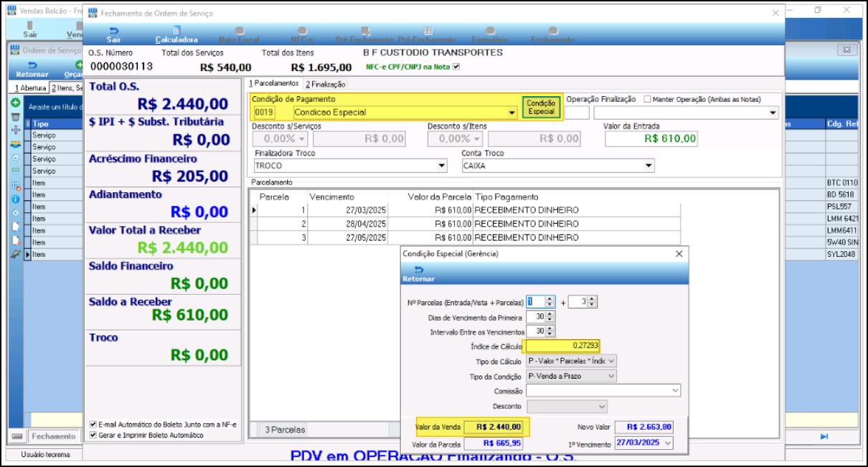Select 2 Itens tab in Ordem de Serviço
The width and height of the screenshot is (868, 467).
point(67,88)
